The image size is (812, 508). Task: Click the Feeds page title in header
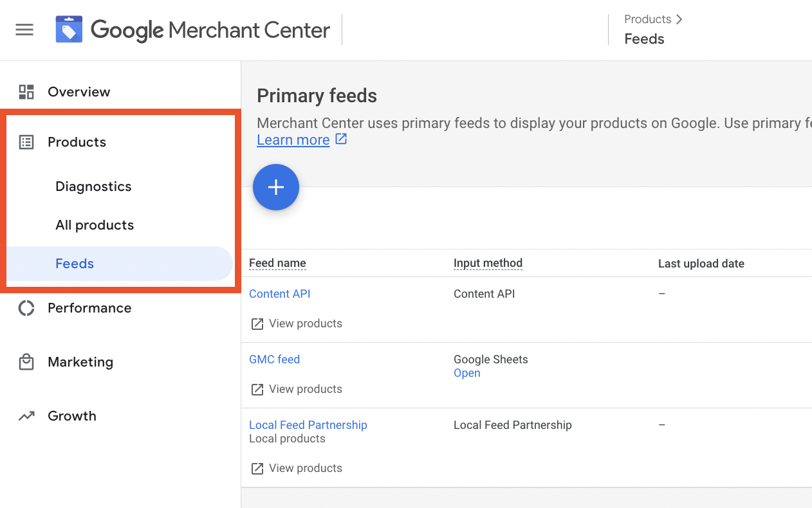point(644,39)
